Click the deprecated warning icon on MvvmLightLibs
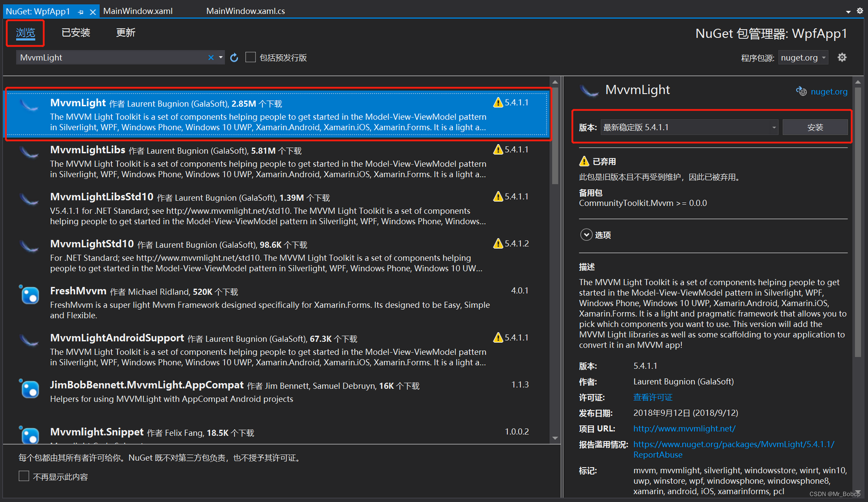 click(498, 150)
